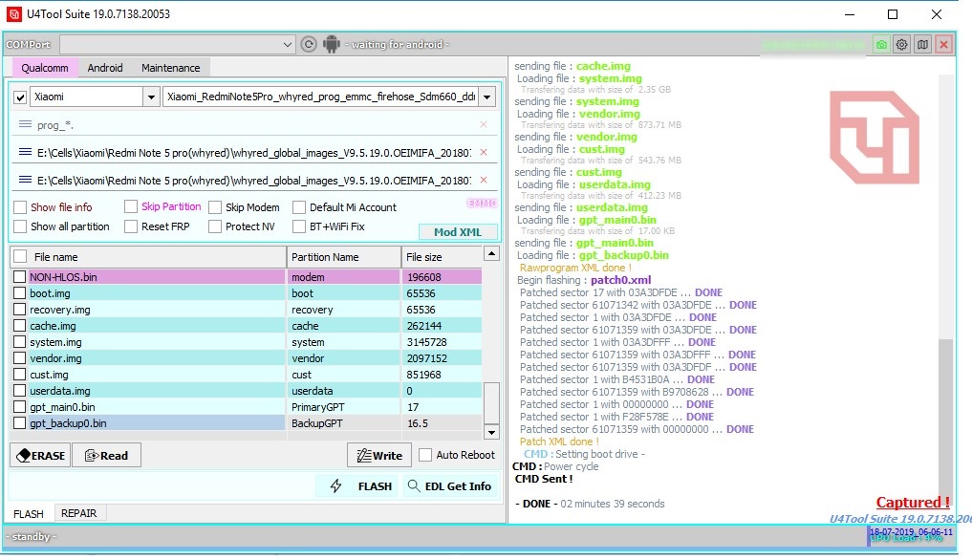The width and height of the screenshot is (972, 560).
Task: Check the boot.img row checkbox
Action: 19,292
